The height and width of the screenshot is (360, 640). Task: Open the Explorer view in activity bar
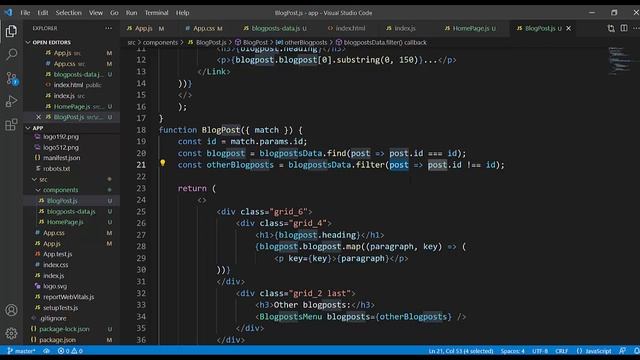tap(11, 31)
